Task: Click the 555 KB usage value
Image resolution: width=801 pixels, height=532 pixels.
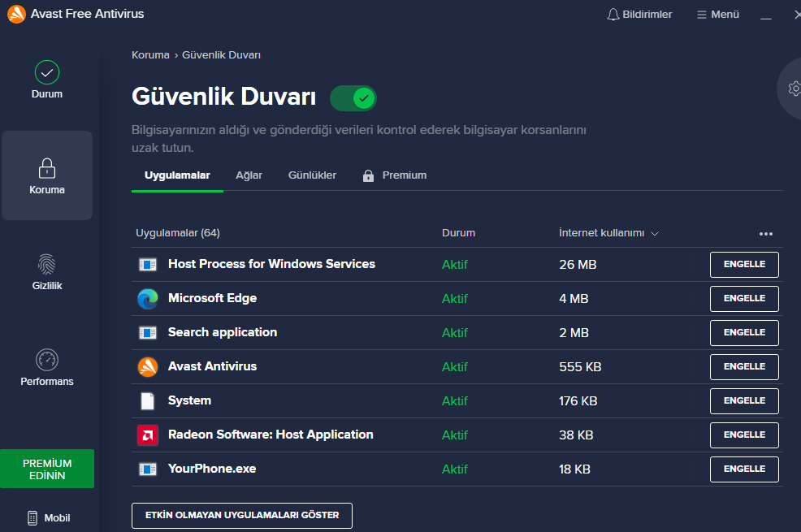Action: (x=580, y=367)
